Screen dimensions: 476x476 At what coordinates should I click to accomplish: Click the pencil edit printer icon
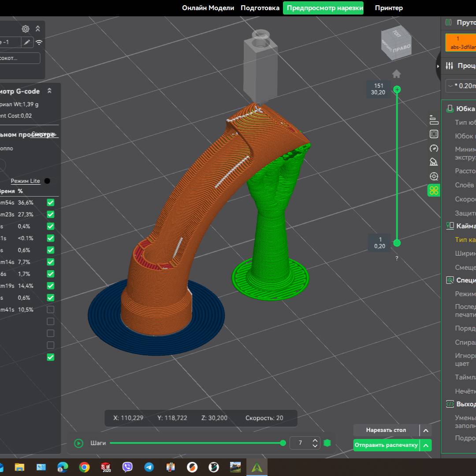[x=27, y=42]
